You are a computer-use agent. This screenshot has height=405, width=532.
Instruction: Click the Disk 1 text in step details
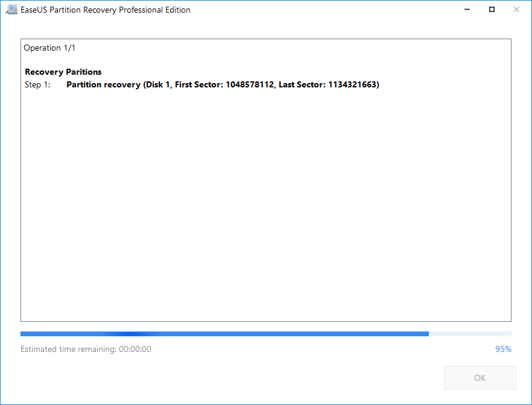pyautogui.click(x=158, y=85)
